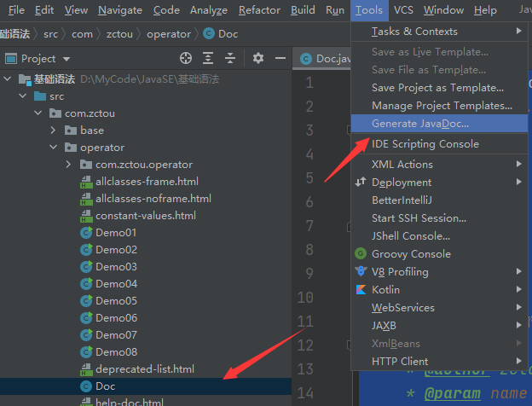532x406 pixels.
Task: Click the locate/select opened file icon
Action: click(x=186, y=58)
